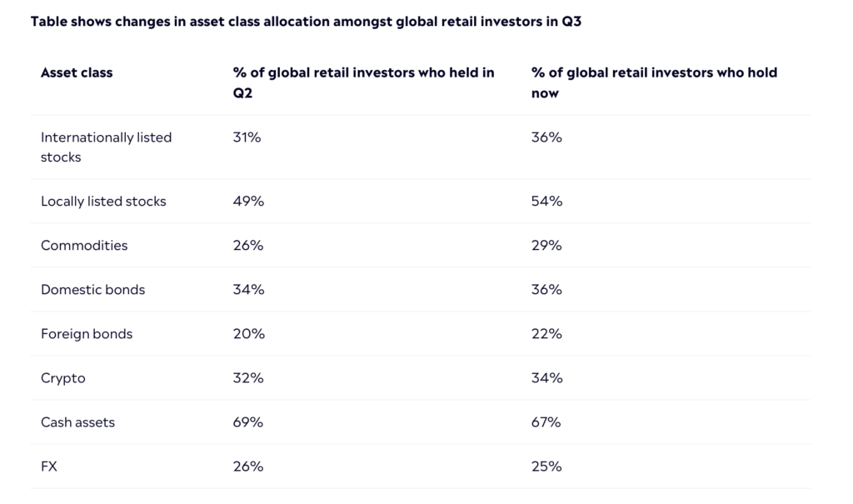Select the 29% current value for Commodities

[x=546, y=245]
